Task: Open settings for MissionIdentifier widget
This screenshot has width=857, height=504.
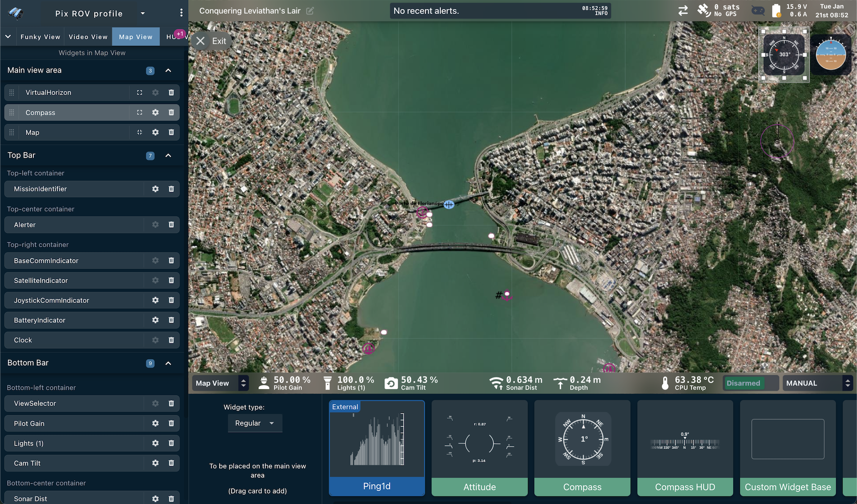Action: [x=155, y=189]
